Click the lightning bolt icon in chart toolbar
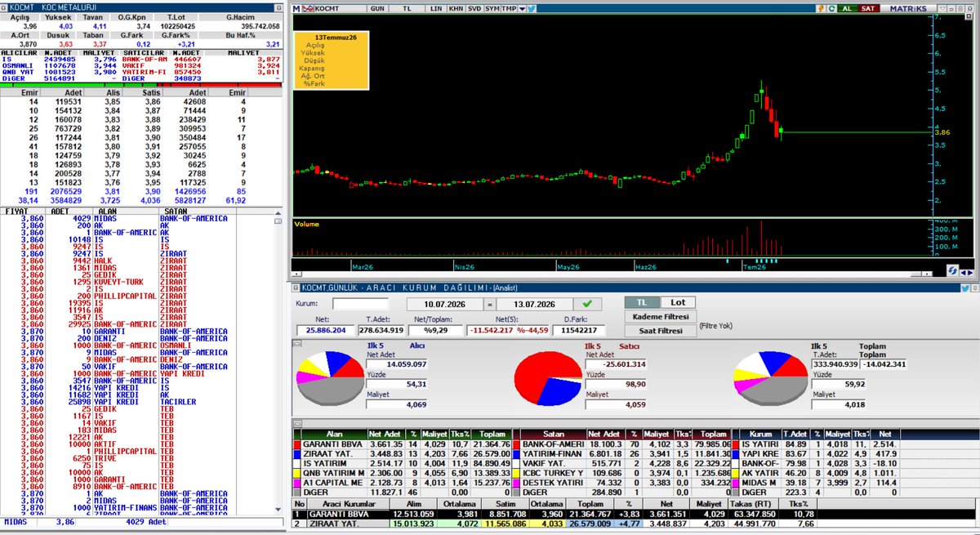The image size is (980, 535). pos(819,8)
